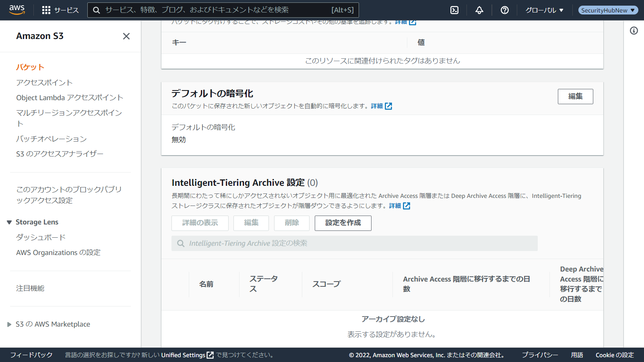Open the info panel icon at right

[634, 31]
